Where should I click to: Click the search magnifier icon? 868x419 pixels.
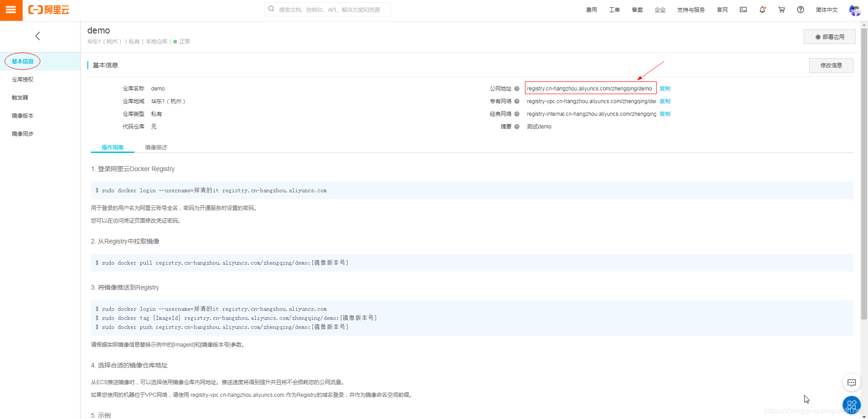coord(271,9)
